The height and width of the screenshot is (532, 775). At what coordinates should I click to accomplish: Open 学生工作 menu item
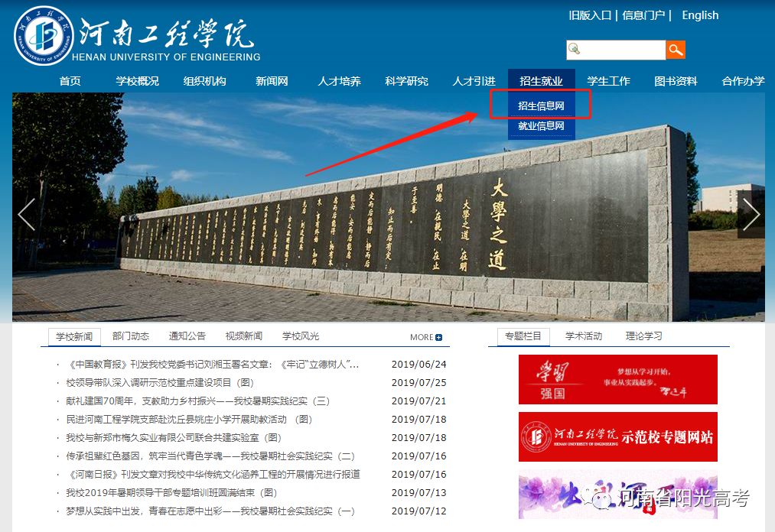coord(608,81)
